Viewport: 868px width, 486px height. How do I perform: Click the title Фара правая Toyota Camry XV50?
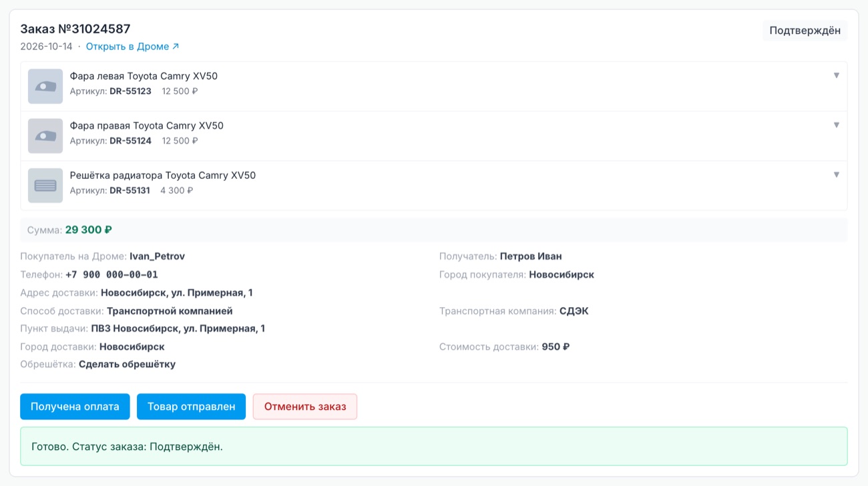[x=147, y=126]
